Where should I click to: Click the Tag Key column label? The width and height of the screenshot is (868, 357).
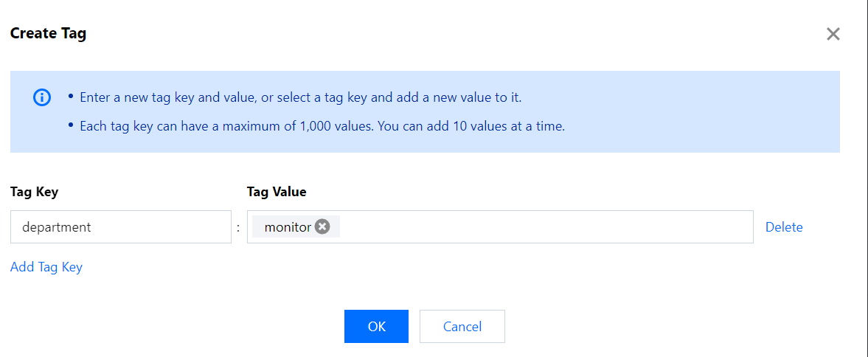coord(34,192)
